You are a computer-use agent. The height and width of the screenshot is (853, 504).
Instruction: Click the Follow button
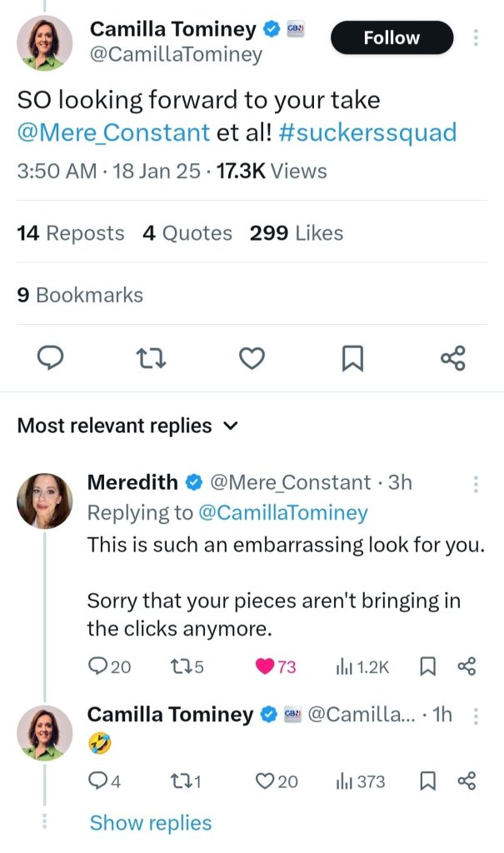pyautogui.click(x=392, y=37)
